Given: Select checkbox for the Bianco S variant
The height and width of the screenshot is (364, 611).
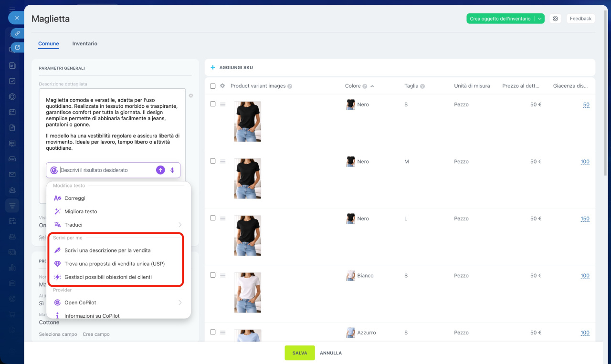Looking at the screenshot, I should tap(213, 275).
